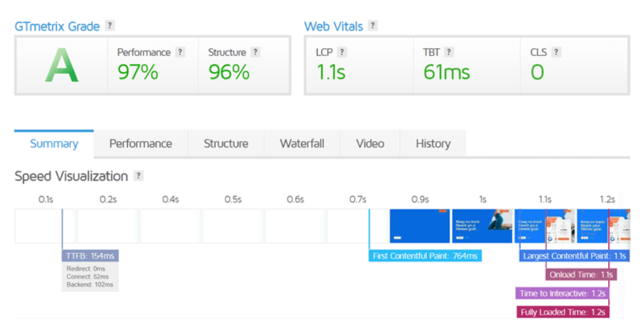Click Time to Interactive: 1.2s marker
Viewport: 644px width, 328px height.
tap(562, 294)
